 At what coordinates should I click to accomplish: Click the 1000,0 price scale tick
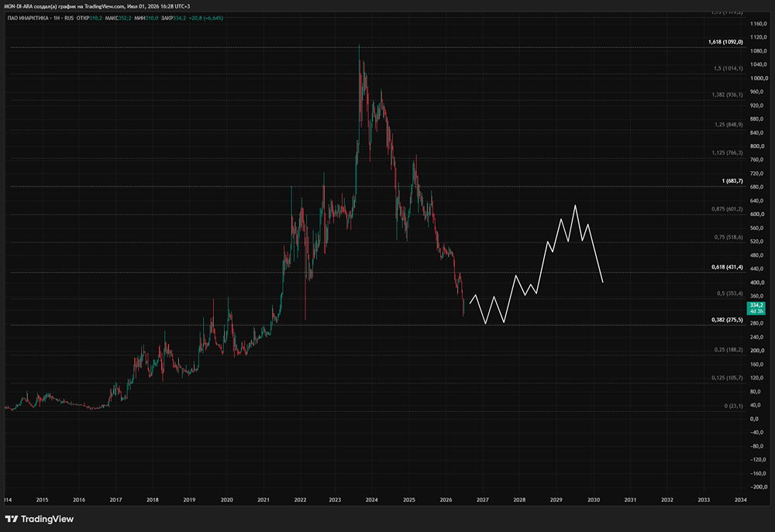[759, 78]
